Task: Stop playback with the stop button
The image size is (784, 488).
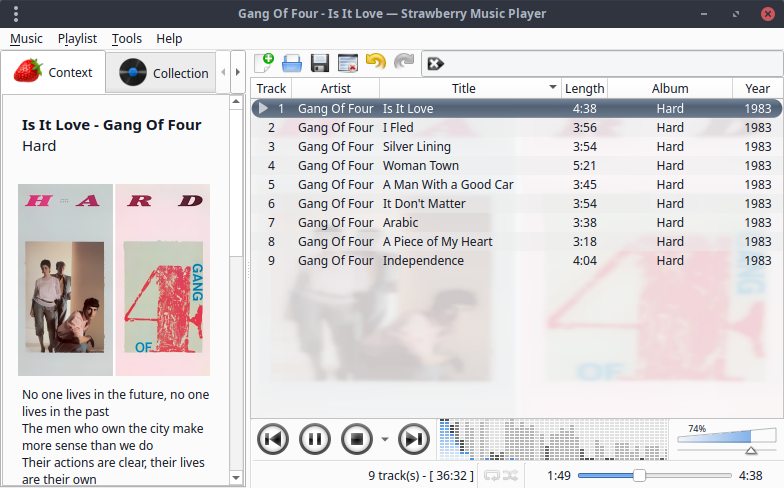Action: 357,438
